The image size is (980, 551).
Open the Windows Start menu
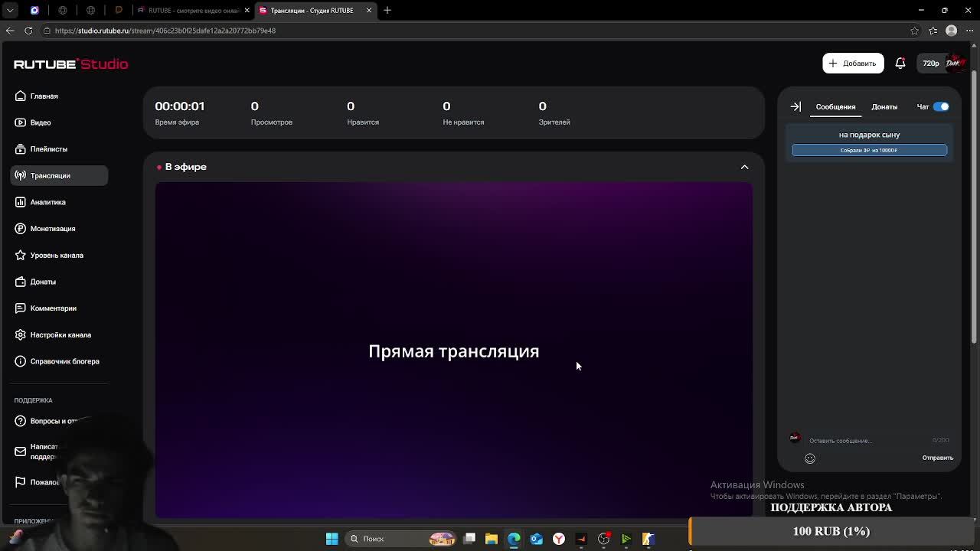click(x=332, y=539)
